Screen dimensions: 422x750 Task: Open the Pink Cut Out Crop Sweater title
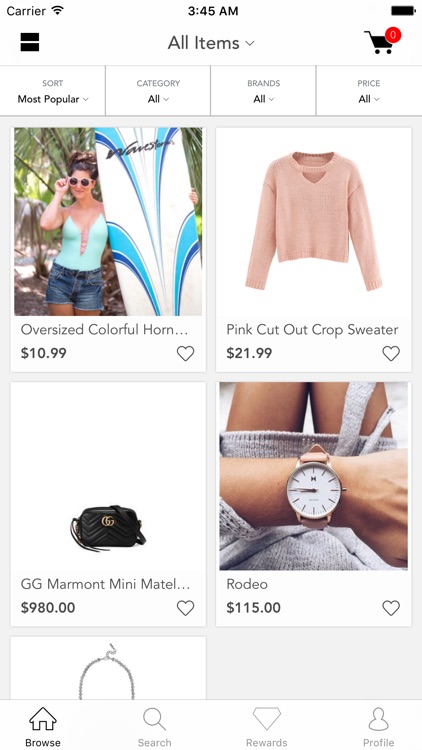coord(312,330)
